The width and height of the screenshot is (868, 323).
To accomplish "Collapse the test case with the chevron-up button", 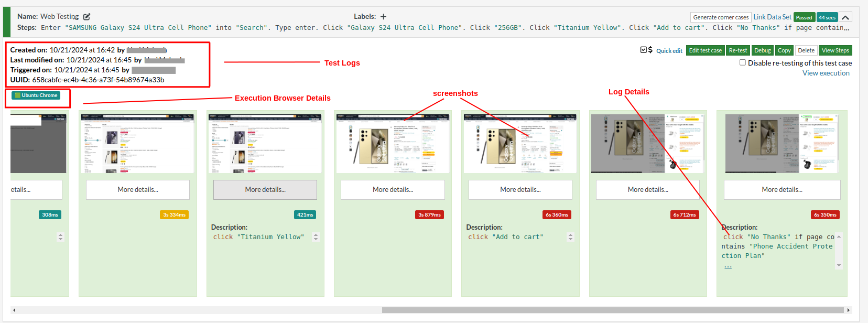I will [x=845, y=17].
